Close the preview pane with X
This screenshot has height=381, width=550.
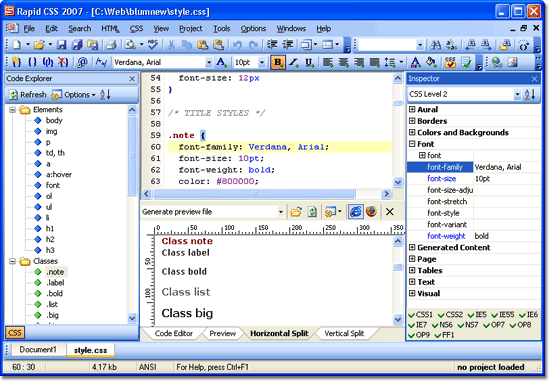point(389,212)
